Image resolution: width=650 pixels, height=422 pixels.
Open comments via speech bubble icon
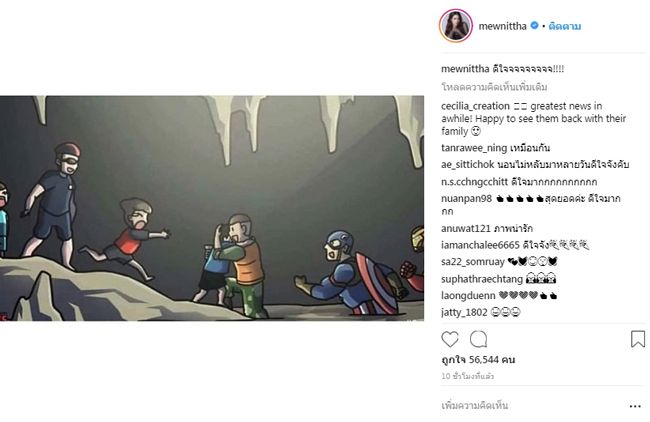tap(478, 339)
